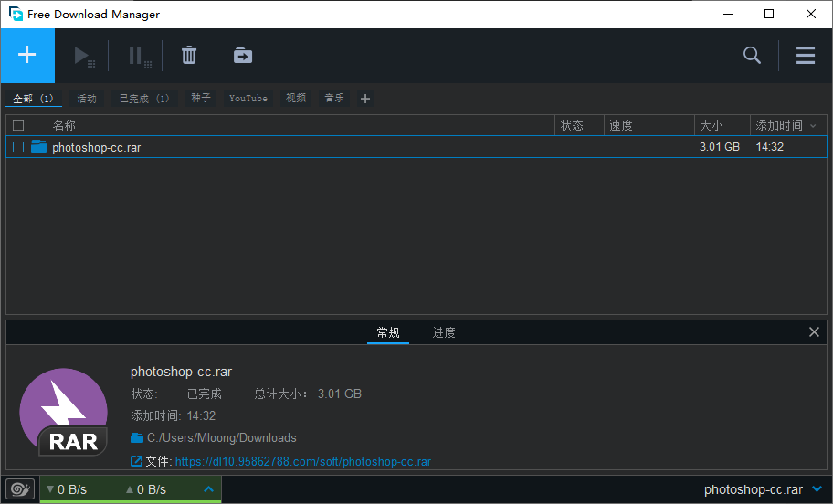Open the 视频 filter tab
The width and height of the screenshot is (833, 504).
tap(296, 99)
